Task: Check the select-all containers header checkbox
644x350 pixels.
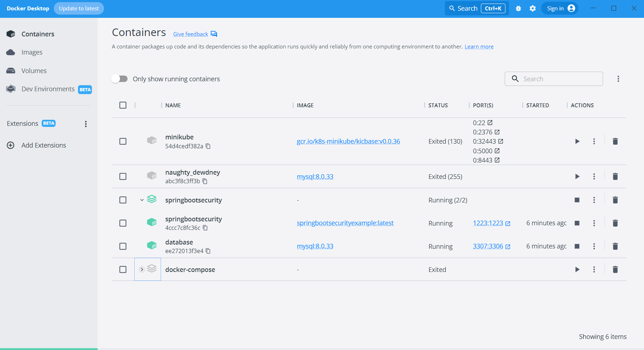Action: tap(123, 105)
